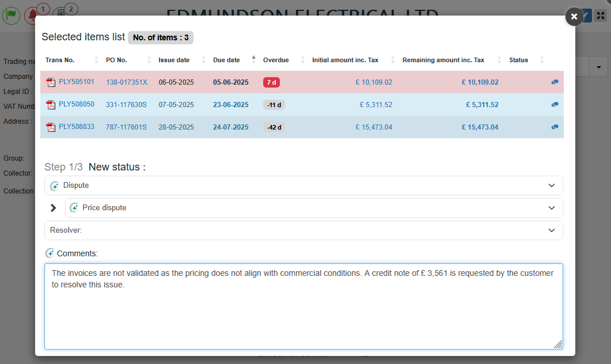Grab the comments box resize handle
The width and height of the screenshot is (611, 364).
pos(557,344)
